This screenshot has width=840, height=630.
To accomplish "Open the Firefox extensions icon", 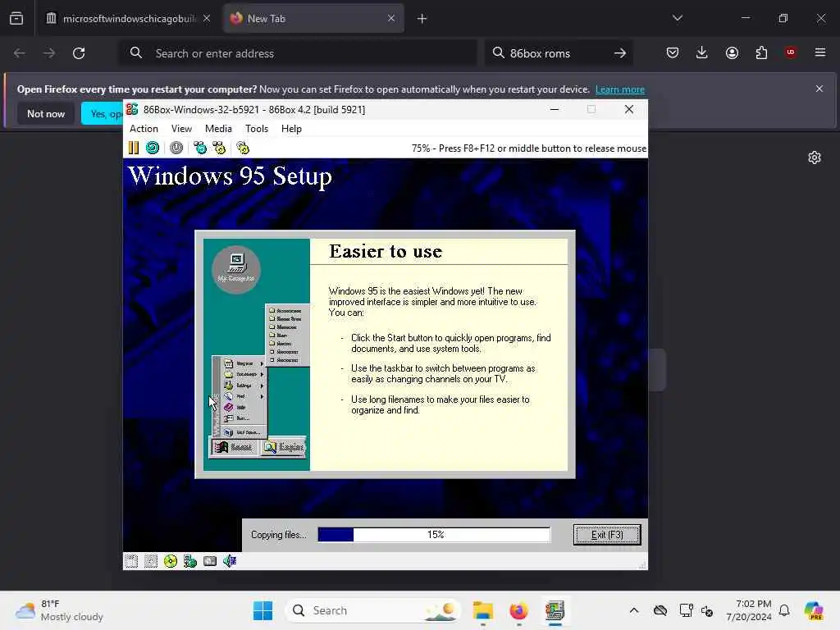I will click(761, 52).
